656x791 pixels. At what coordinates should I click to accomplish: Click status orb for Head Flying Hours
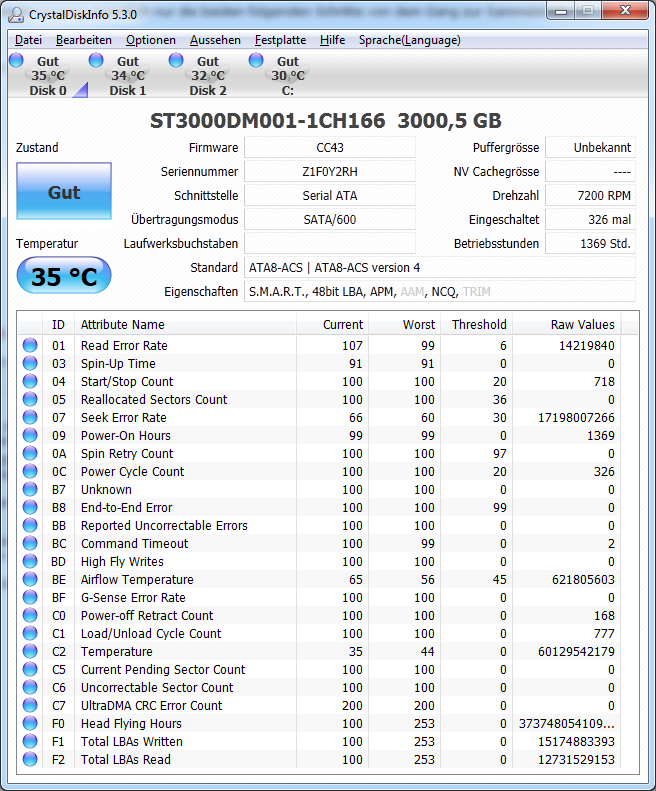pos(30,723)
